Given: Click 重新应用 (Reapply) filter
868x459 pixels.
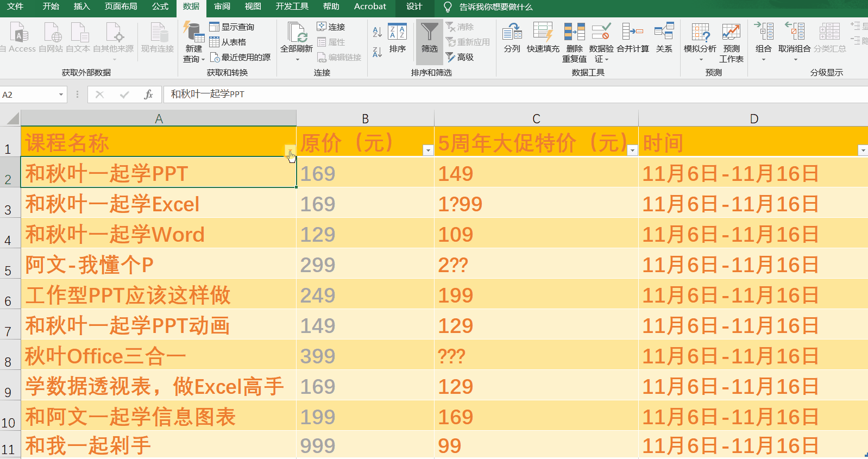Looking at the screenshot, I should pos(468,42).
